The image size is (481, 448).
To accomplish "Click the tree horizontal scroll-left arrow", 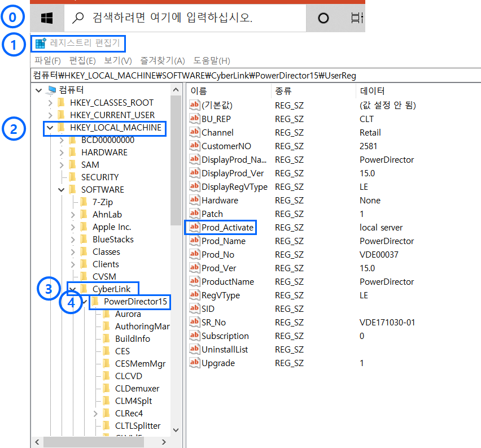I will 37,442.
